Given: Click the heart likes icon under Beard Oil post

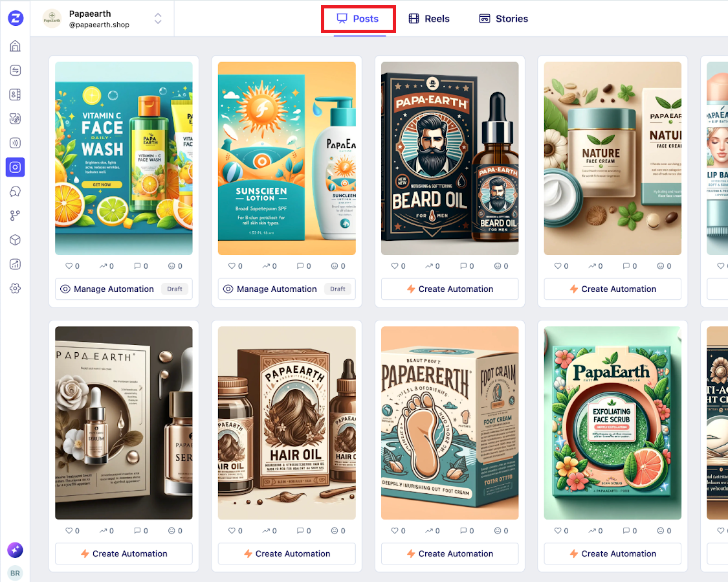Looking at the screenshot, I should [395, 266].
